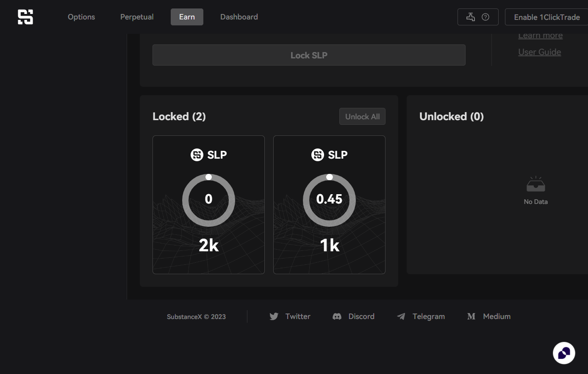Open the Medium footer link

[x=489, y=316]
